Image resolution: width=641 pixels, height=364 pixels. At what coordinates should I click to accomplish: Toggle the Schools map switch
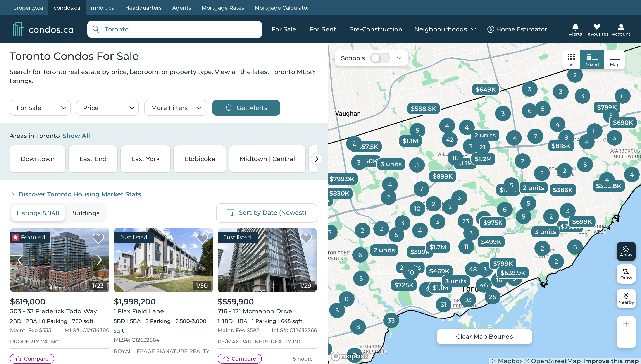pyautogui.click(x=380, y=58)
